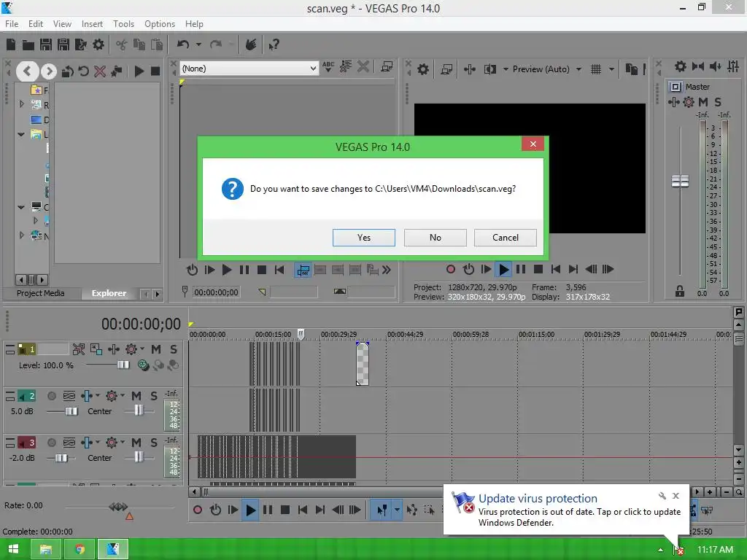The height and width of the screenshot is (560, 747).
Task: Solo audio track 3
Action: pyautogui.click(x=154, y=443)
